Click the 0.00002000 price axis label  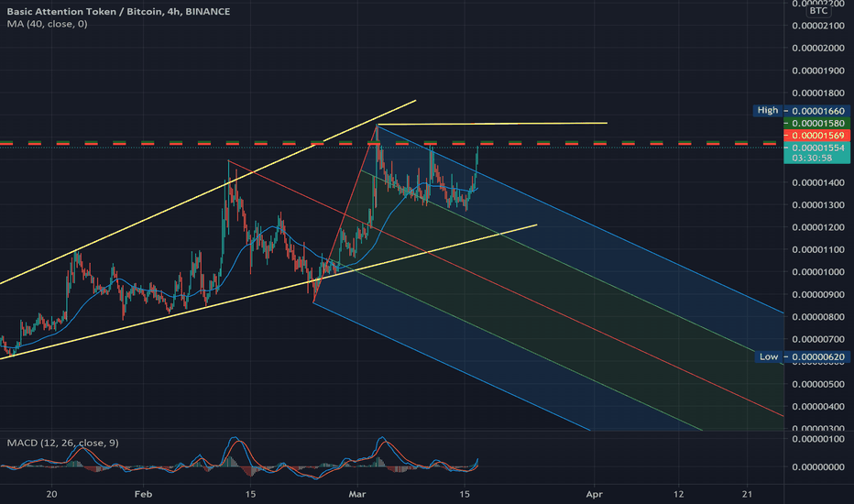(x=818, y=48)
